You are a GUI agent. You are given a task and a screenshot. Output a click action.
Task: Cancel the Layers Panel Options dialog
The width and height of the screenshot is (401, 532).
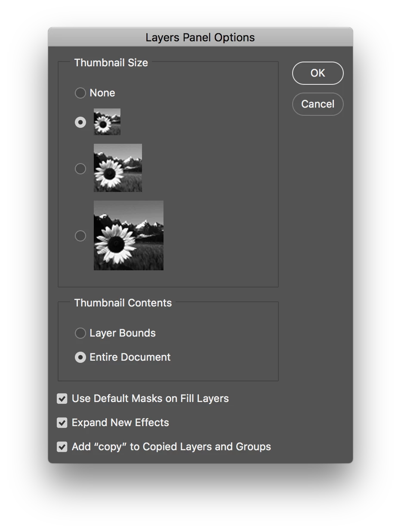pos(318,104)
